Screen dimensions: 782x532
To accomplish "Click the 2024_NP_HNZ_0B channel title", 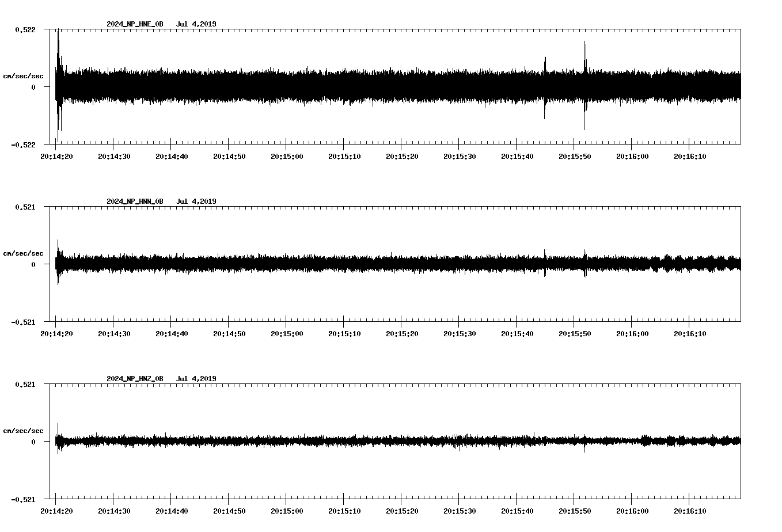I will [135, 379].
